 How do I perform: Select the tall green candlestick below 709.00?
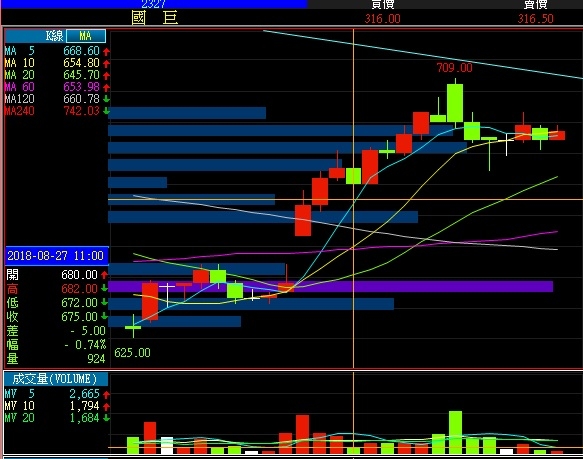(455, 103)
